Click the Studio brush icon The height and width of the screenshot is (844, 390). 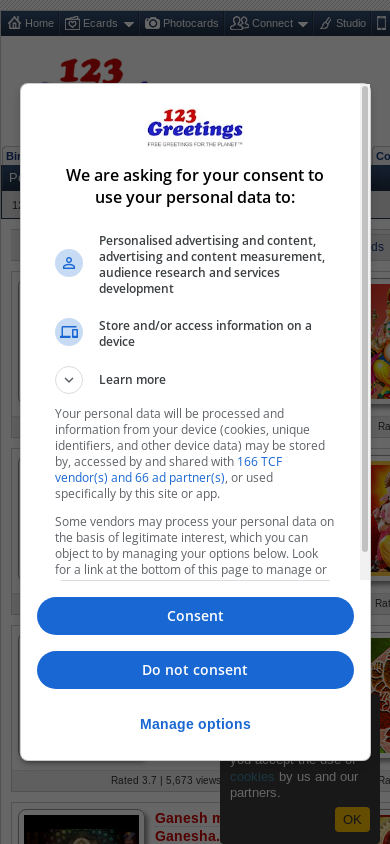[325, 24]
